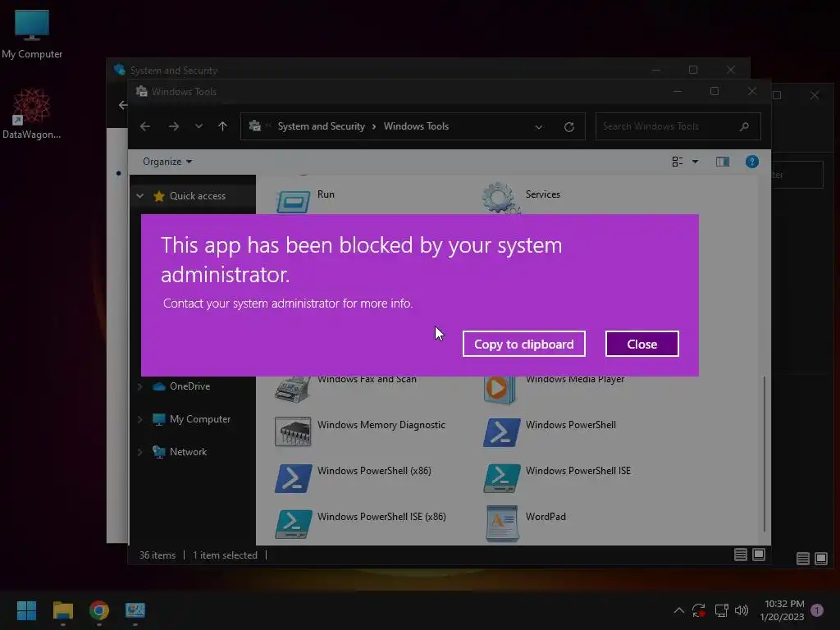Expand the OneDrive tree node
Screen dimensions: 840x630
point(139,386)
